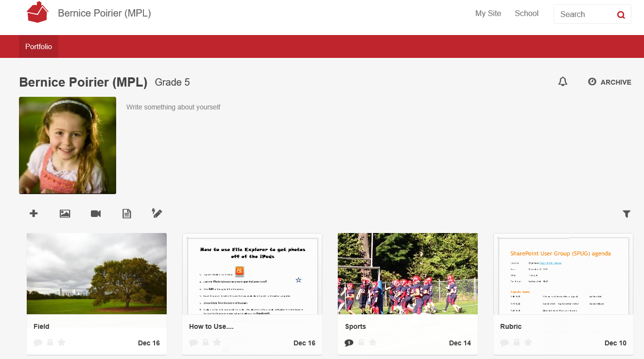The image size is (644, 359).
Task: Open the comment bubble on Sports card
Action: tap(348, 342)
